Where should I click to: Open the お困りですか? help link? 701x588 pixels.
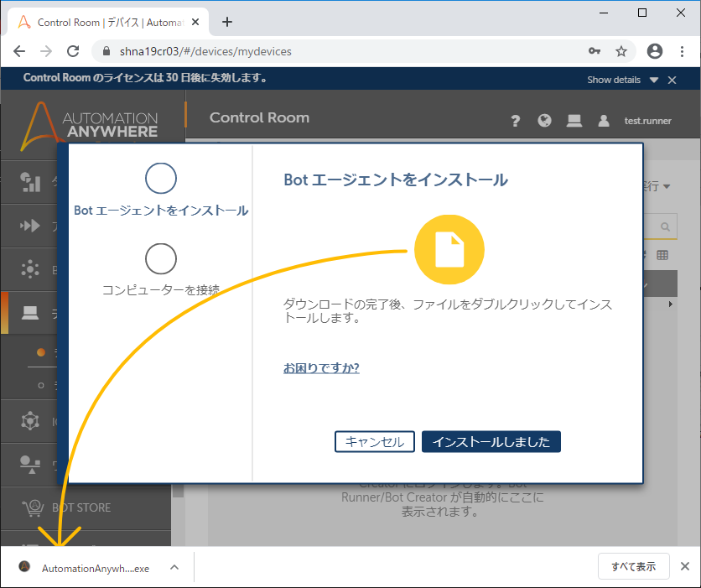click(x=321, y=368)
